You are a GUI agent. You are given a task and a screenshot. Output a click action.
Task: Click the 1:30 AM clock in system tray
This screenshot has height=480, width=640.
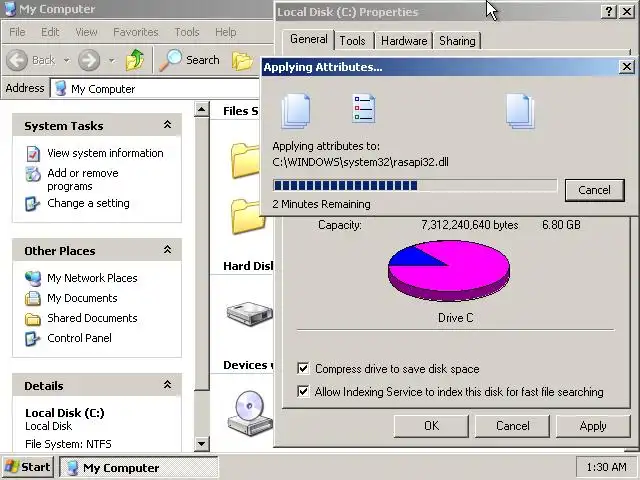tap(606, 467)
